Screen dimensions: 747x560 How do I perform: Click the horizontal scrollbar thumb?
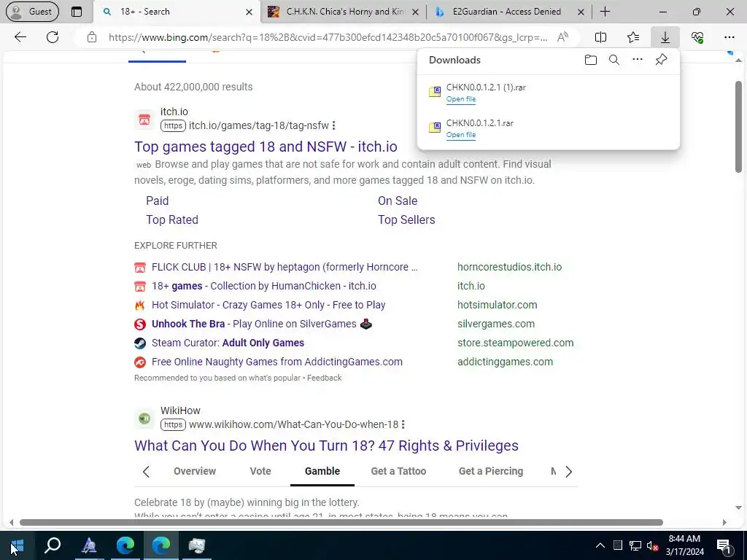click(x=341, y=522)
